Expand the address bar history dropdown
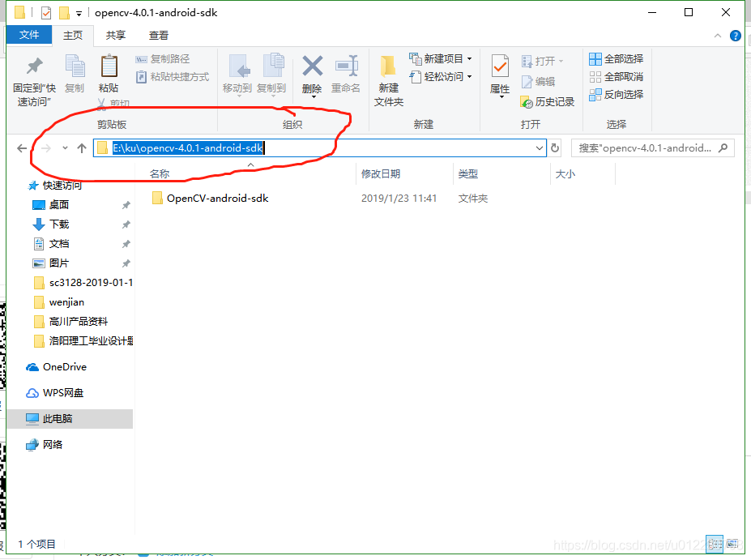Image resolution: width=751 pixels, height=560 pixels. pos(540,148)
